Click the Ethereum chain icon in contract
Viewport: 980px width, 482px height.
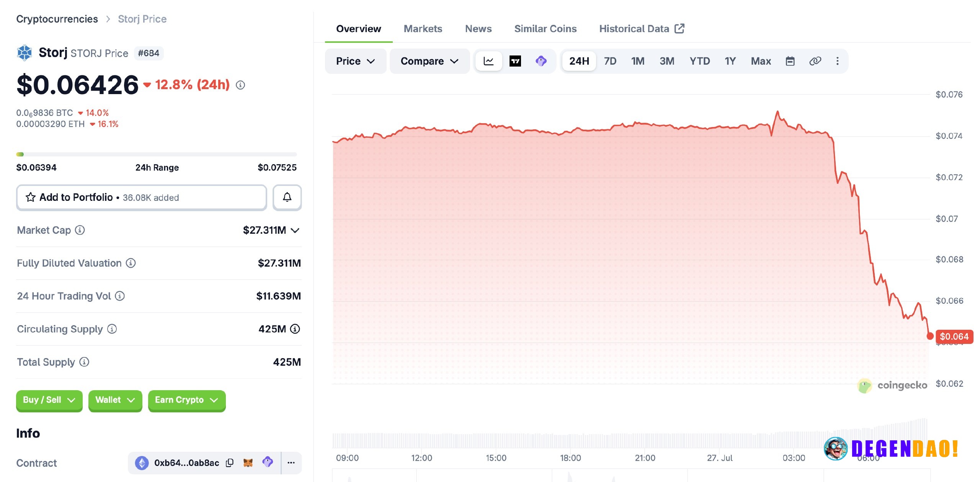(142, 463)
